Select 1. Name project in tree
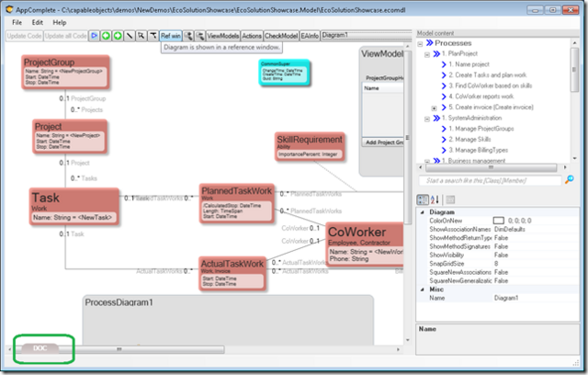Viewport: 588px width, 375px height. pos(469,64)
